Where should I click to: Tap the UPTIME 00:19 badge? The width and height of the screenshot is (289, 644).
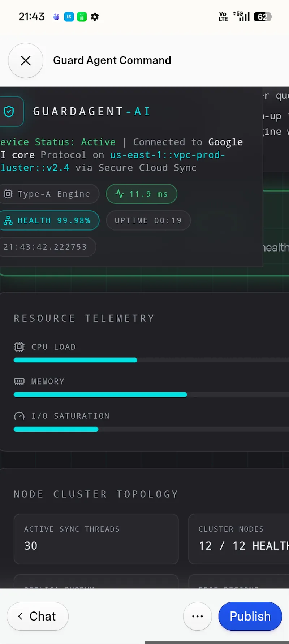coord(148,220)
